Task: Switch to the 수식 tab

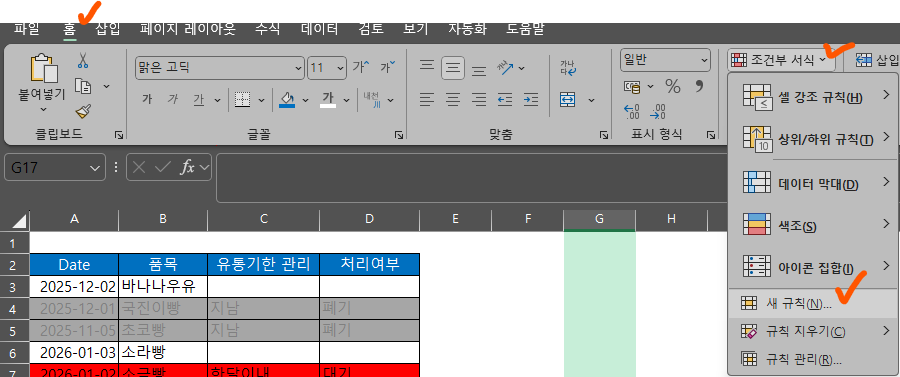Action: tap(267, 29)
